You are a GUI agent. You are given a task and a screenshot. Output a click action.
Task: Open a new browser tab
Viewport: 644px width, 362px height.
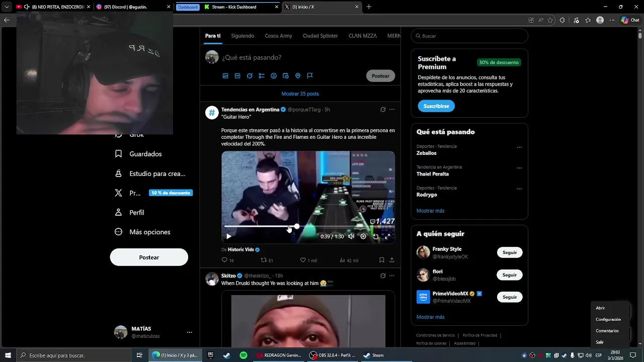pos(369,7)
